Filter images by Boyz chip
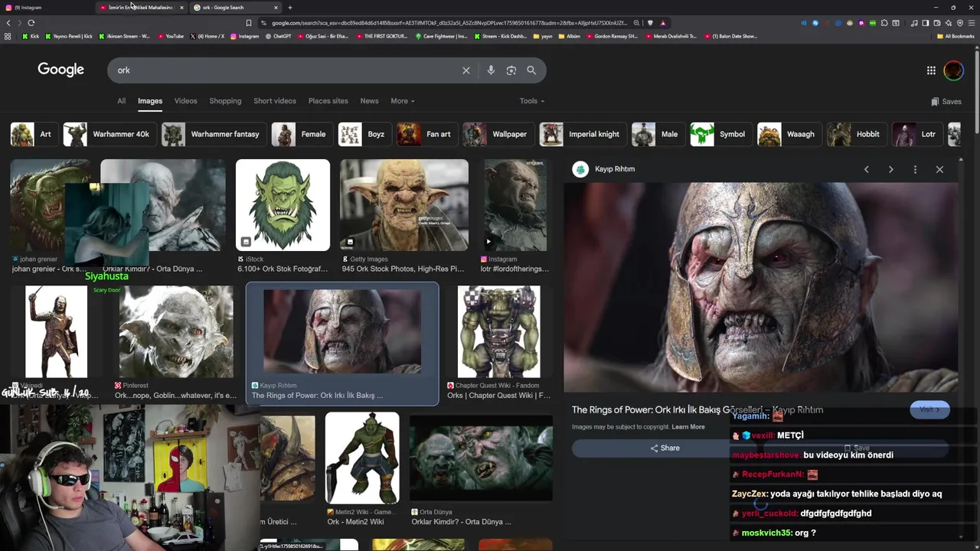 [x=364, y=134]
